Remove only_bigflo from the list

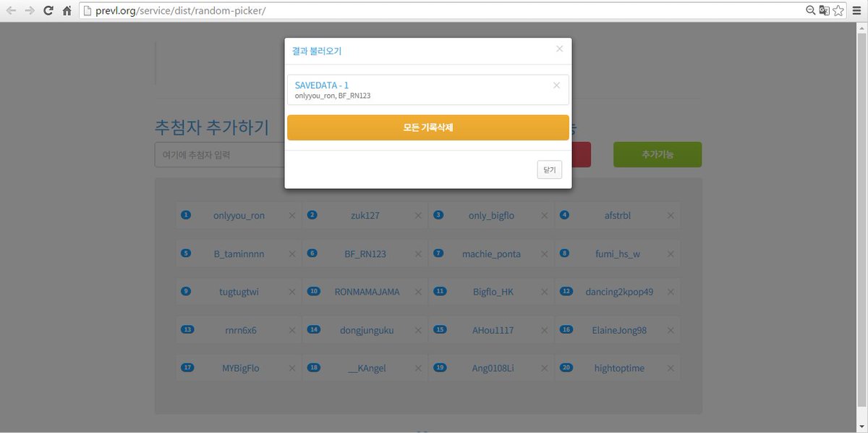(x=545, y=215)
